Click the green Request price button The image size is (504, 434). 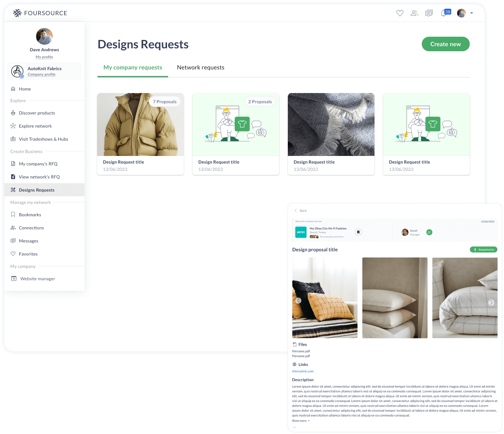483,250
